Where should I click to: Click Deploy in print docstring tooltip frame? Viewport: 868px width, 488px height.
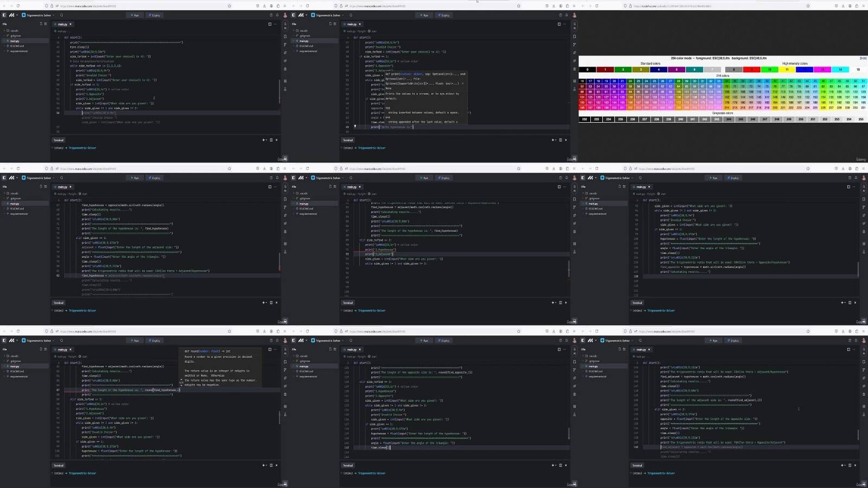(443, 15)
